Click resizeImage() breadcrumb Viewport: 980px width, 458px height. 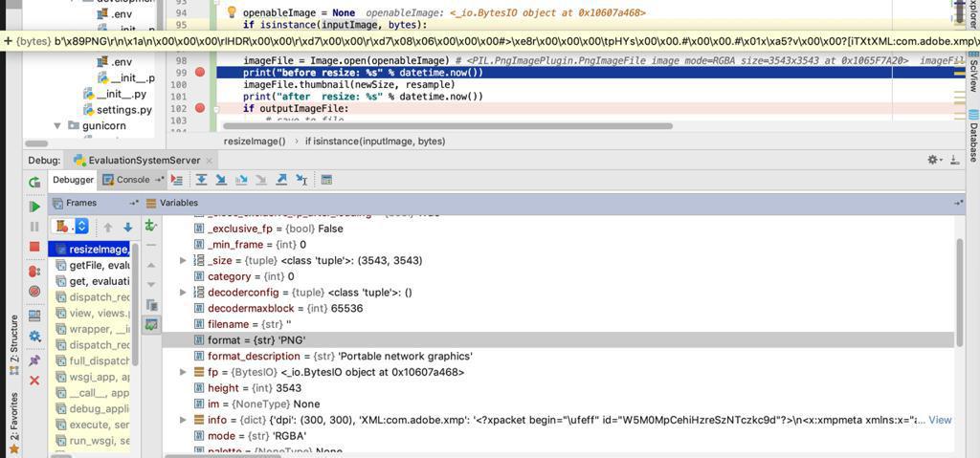click(x=255, y=142)
